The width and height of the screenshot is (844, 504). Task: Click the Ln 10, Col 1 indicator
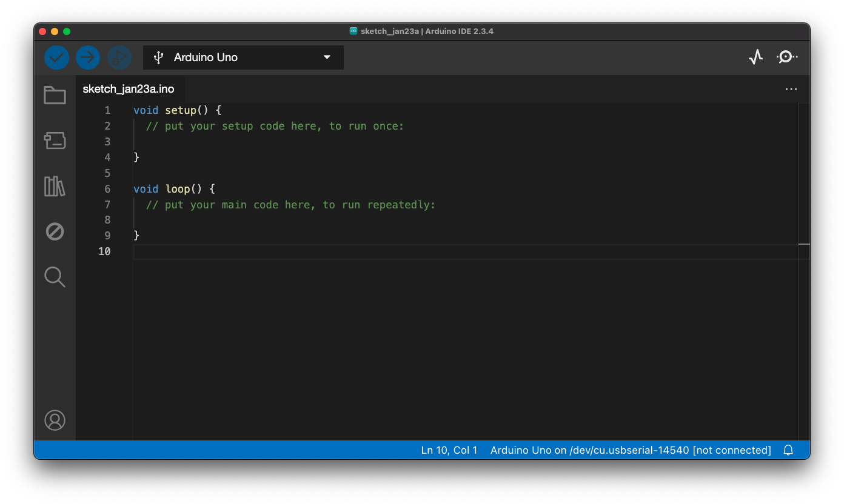pyautogui.click(x=449, y=450)
